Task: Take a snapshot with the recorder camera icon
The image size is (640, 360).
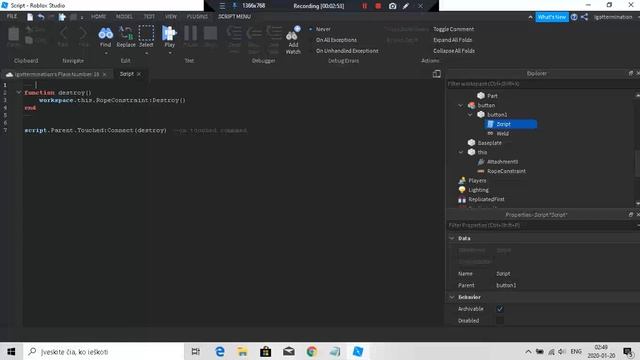Action: click(392, 6)
